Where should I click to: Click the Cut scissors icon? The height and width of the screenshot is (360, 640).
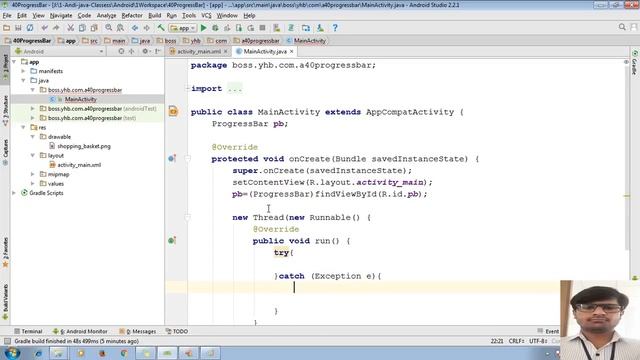click(x=70, y=28)
